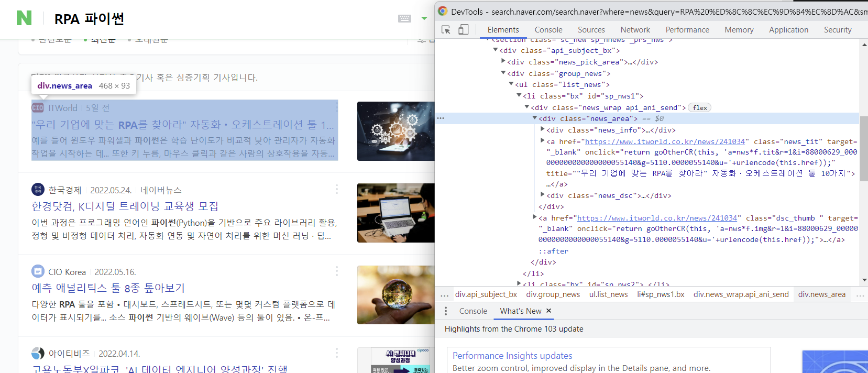The width and height of the screenshot is (868, 373).
Task: Open the ITWorld RPA article headline
Action: tap(183, 125)
